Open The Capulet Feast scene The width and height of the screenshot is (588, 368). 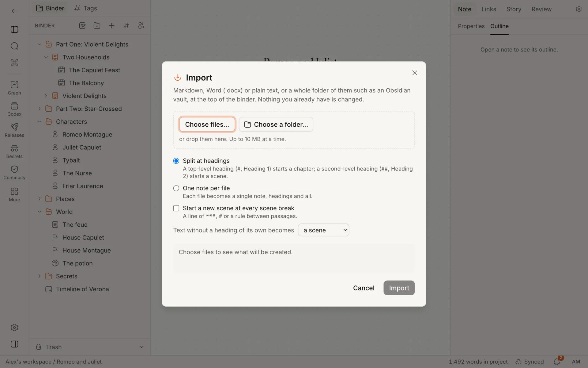pos(89,70)
